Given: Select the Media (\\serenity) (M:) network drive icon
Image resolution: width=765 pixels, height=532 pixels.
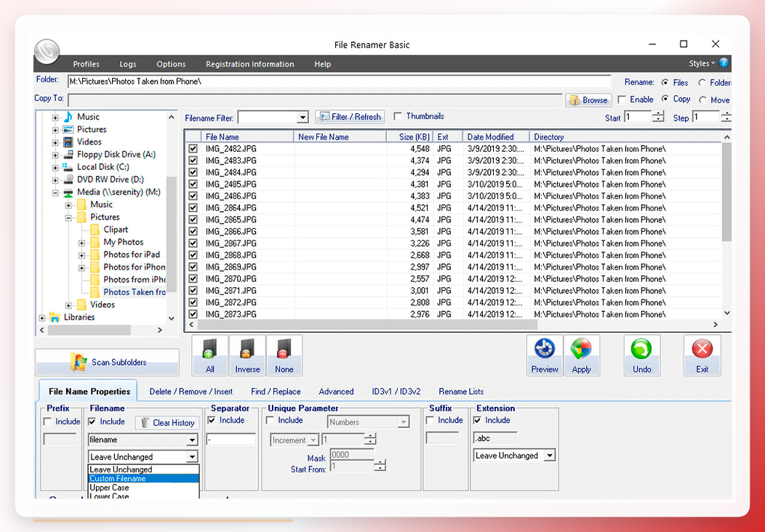Looking at the screenshot, I should click(68, 192).
